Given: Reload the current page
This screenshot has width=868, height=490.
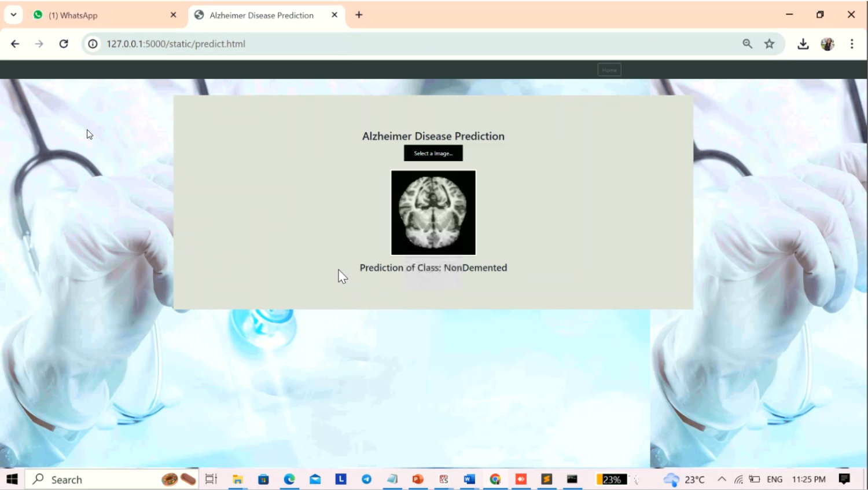Looking at the screenshot, I should (64, 44).
